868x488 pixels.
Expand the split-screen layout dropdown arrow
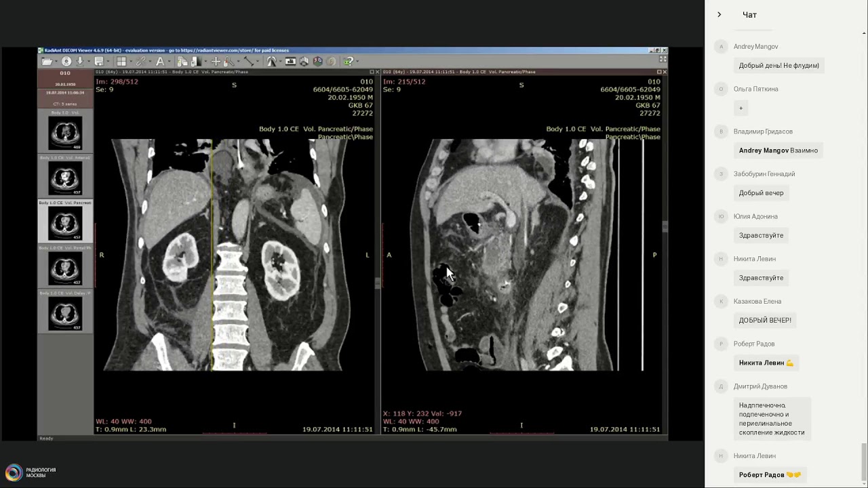(131, 61)
